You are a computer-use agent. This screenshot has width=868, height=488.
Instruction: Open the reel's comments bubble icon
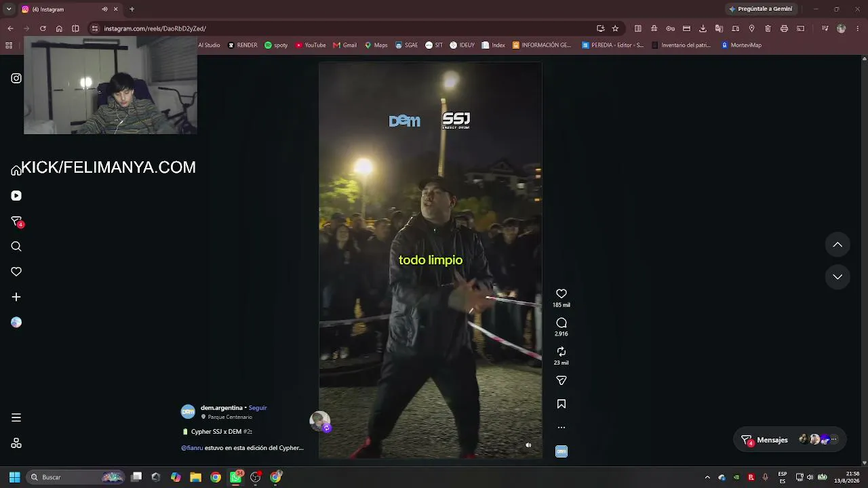pyautogui.click(x=561, y=323)
